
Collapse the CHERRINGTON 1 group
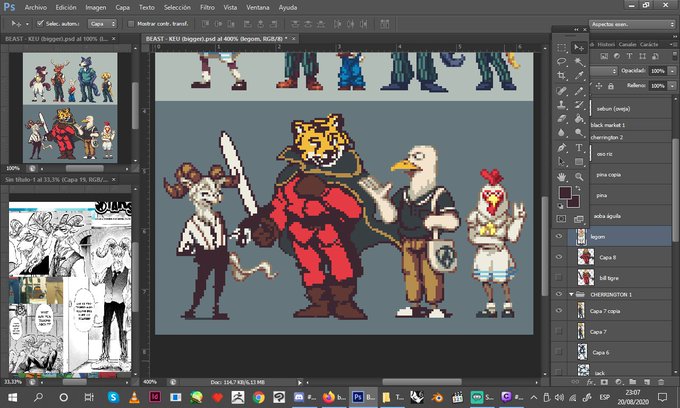tap(572, 294)
